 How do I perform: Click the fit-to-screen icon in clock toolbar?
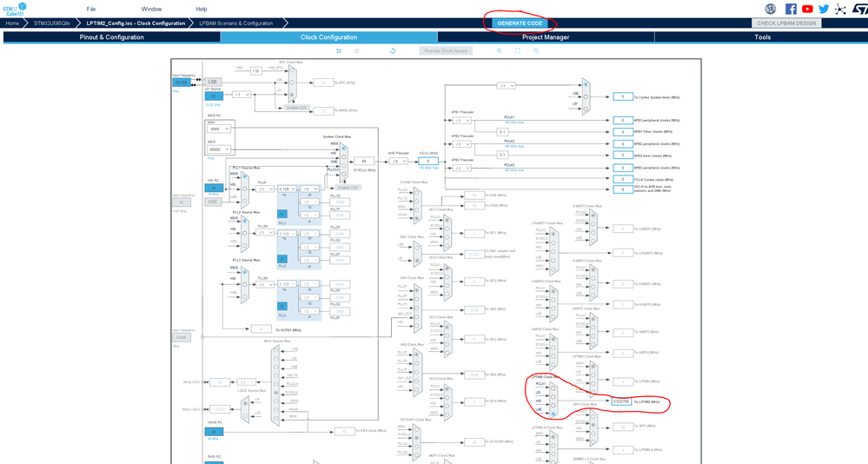[x=518, y=50]
